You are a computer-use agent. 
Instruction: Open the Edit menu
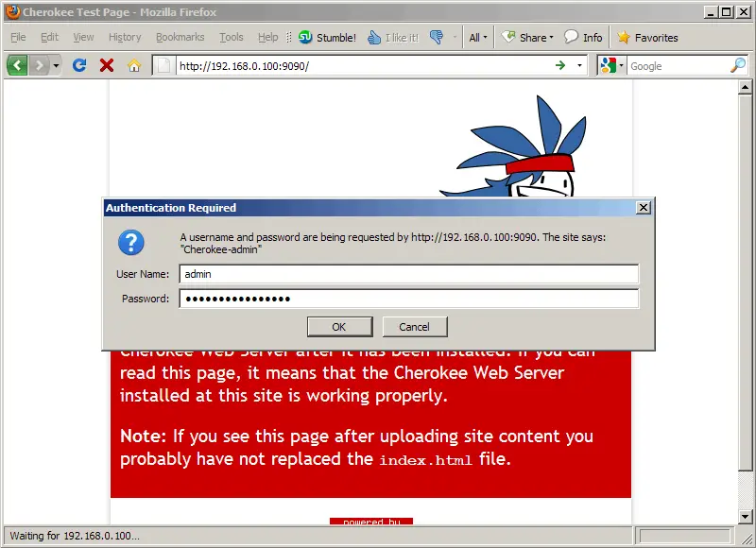point(49,37)
